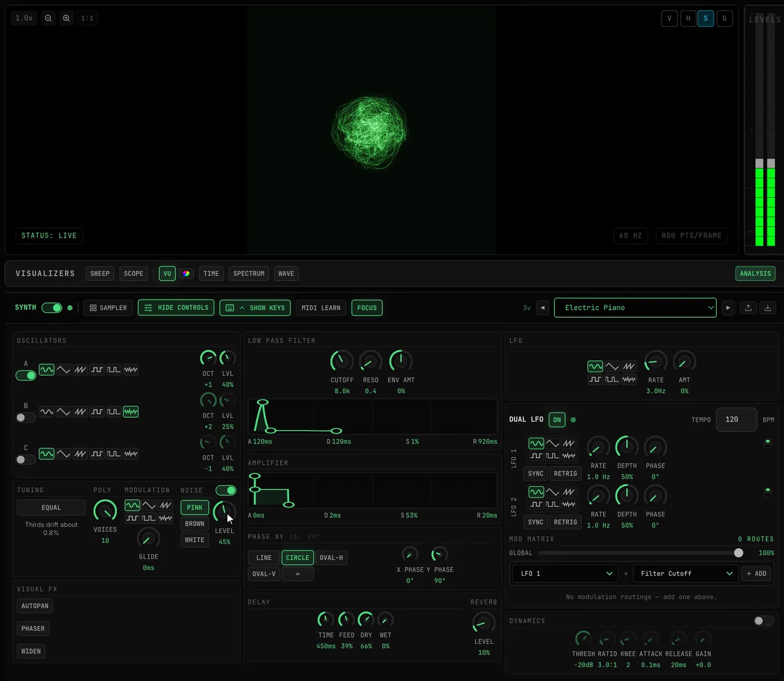The image size is (784, 681).
Task: Select triangle waveform for oscillator A
Action: coord(63,370)
